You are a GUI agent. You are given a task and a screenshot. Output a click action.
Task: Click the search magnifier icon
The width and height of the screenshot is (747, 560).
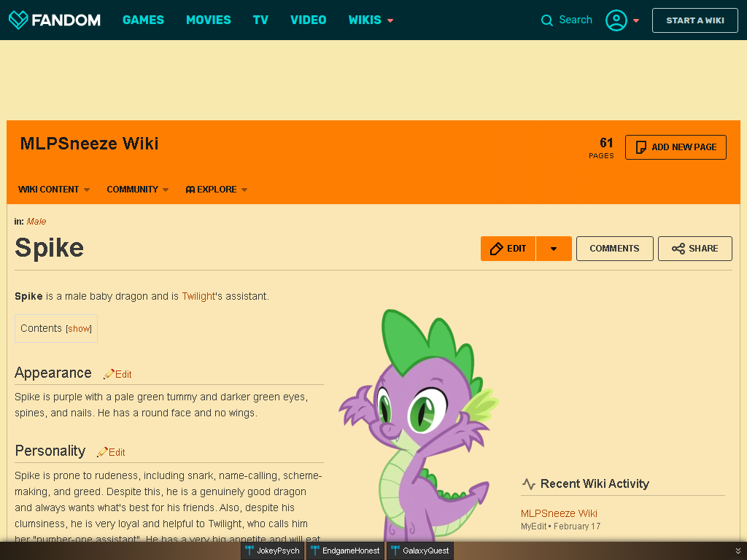[x=547, y=20]
